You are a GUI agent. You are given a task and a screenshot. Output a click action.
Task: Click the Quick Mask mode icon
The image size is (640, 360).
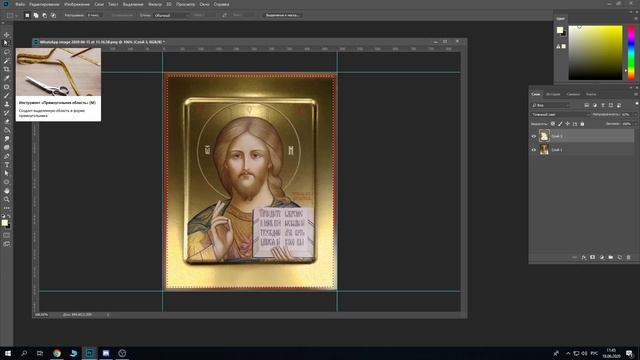(x=7, y=235)
